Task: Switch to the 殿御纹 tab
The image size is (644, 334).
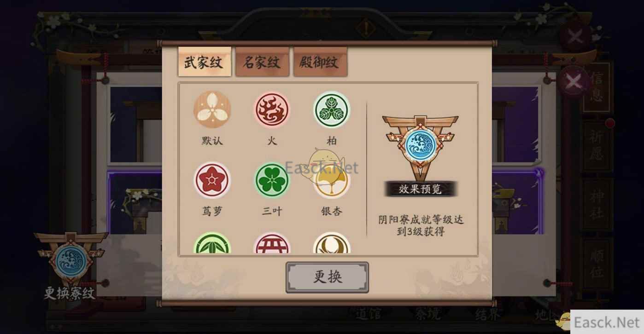Action: click(x=320, y=62)
